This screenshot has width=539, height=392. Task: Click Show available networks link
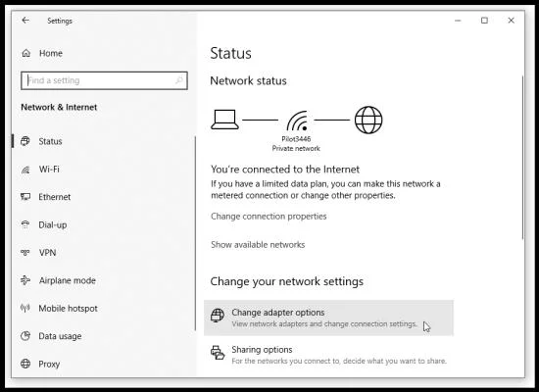(258, 245)
